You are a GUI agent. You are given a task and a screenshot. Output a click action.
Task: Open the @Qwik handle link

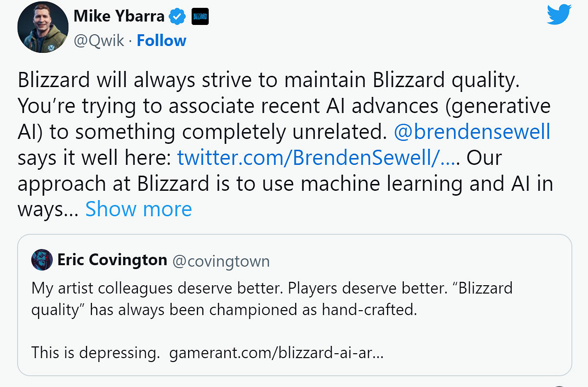click(x=99, y=41)
